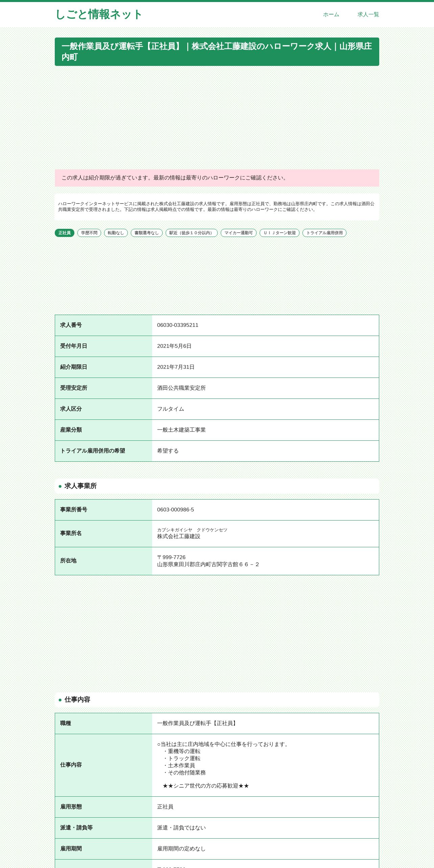434x868 pixels.
Task: Click 派遣・請負ではない value
Action: click(182, 828)
